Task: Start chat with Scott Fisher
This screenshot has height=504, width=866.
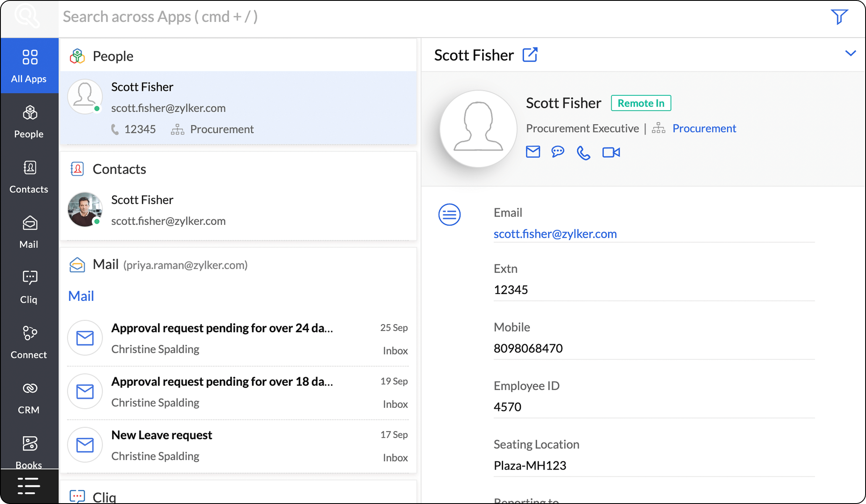Action: pyautogui.click(x=558, y=152)
